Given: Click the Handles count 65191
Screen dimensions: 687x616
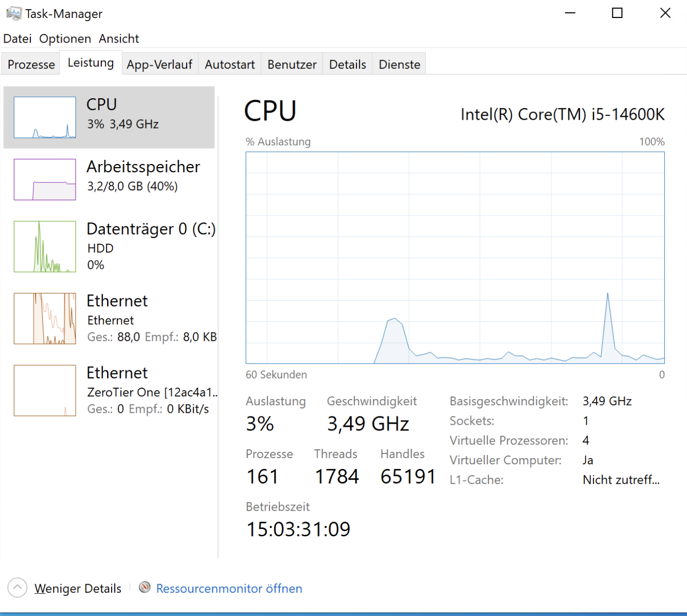Looking at the screenshot, I should pyautogui.click(x=408, y=477).
